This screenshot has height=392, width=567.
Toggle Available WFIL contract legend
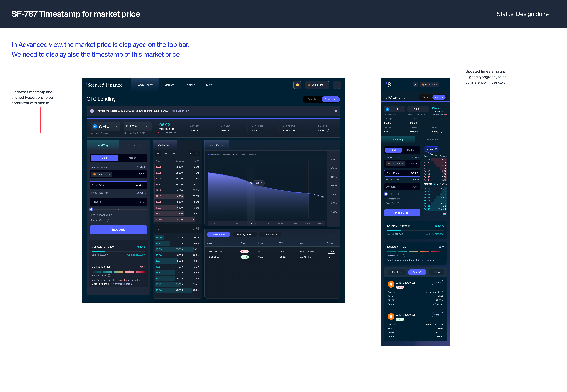click(219, 155)
